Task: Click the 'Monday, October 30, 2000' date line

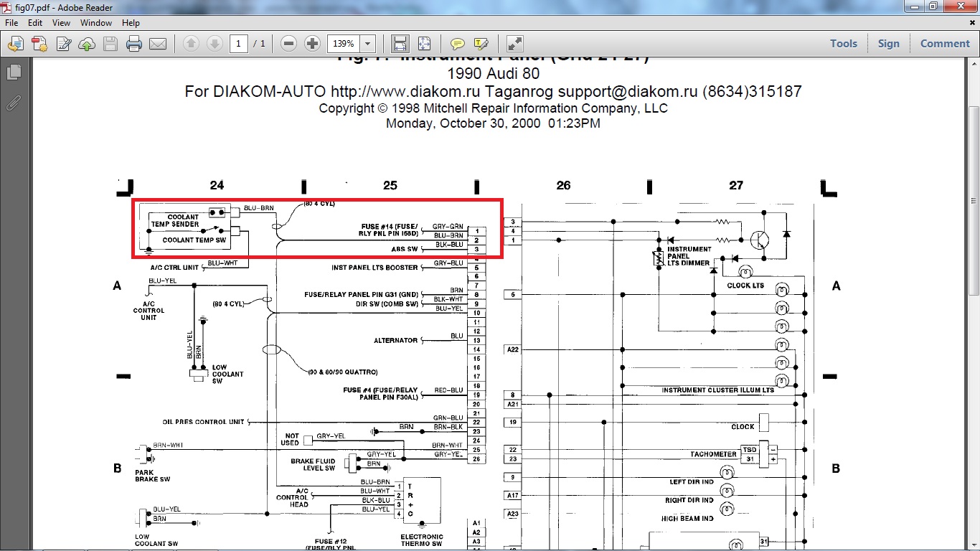Action: [x=493, y=123]
